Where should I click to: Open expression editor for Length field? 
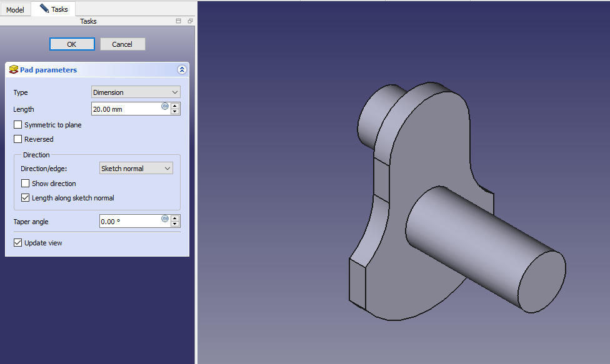[x=165, y=106]
